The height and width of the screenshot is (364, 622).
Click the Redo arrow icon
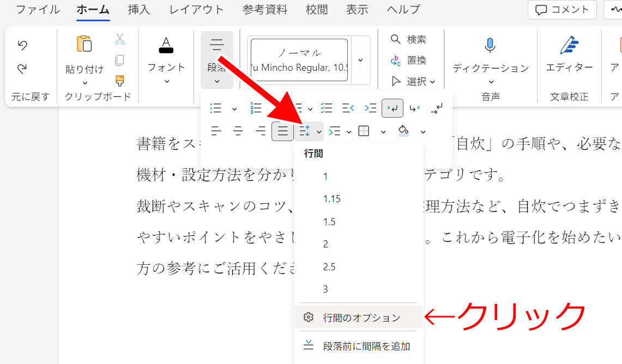pos(22,69)
